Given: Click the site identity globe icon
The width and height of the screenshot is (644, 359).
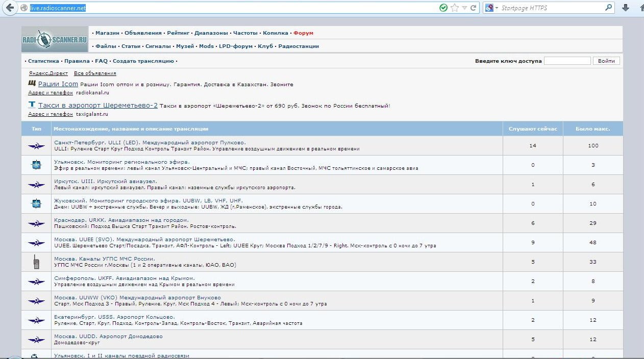Looking at the screenshot, I should pyautogui.click(x=23, y=8).
